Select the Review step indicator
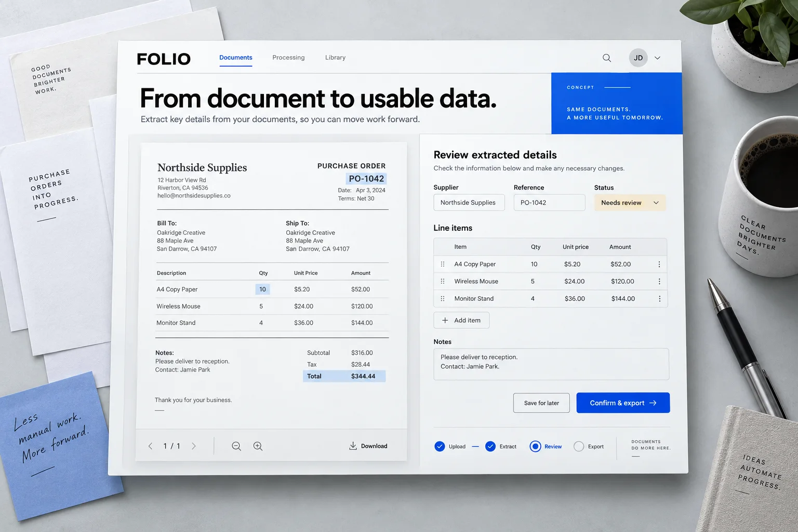Viewport: 798px width, 532px height. (x=546, y=447)
